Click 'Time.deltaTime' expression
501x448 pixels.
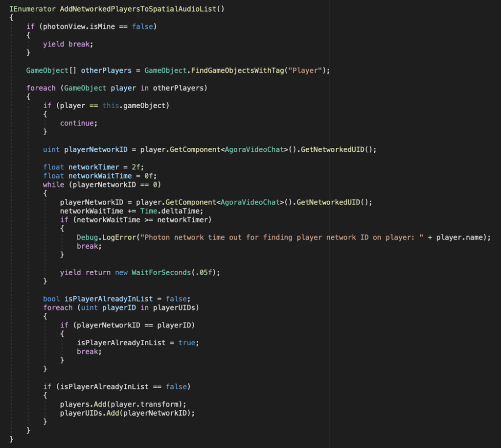[x=170, y=211]
